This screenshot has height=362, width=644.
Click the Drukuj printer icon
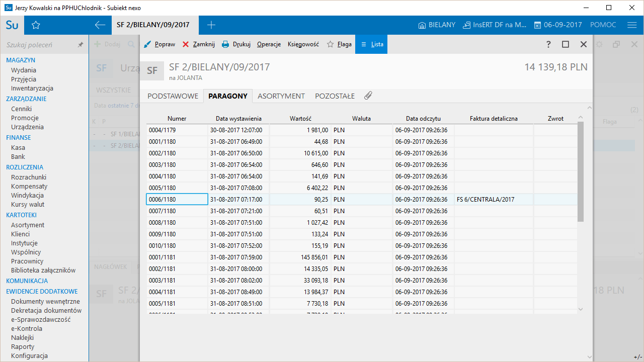click(x=225, y=44)
